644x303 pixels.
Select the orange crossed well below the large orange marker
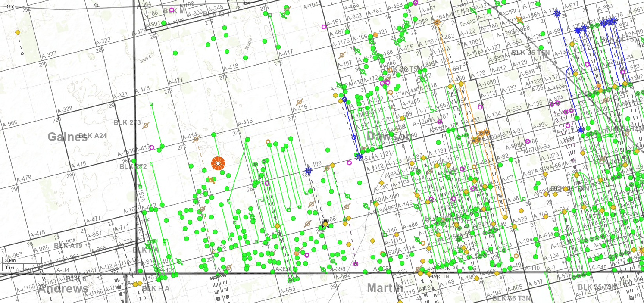tap(211, 179)
